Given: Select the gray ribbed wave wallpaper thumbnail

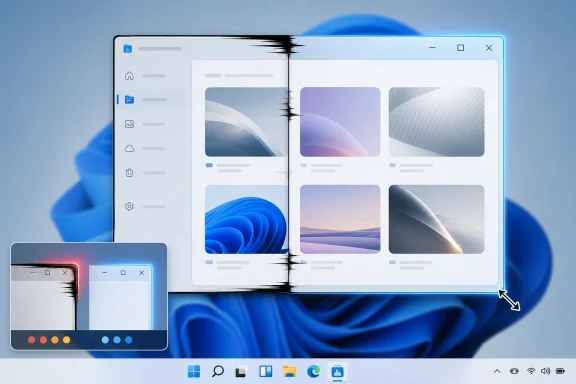Looking at the screenshot, I should tap(436, 122).
